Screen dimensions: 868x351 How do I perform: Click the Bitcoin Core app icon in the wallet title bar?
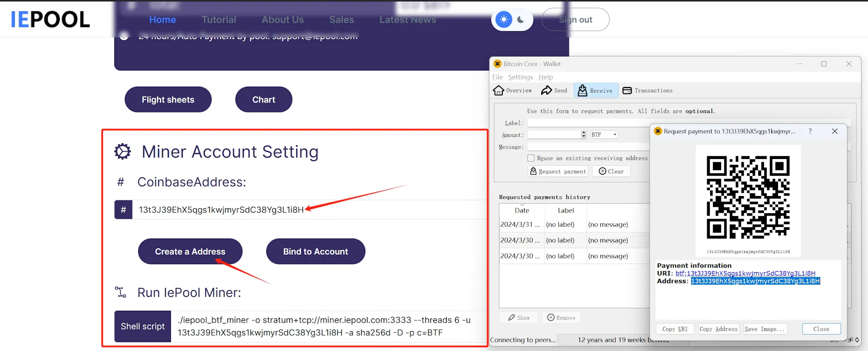[x=497, y=64]
